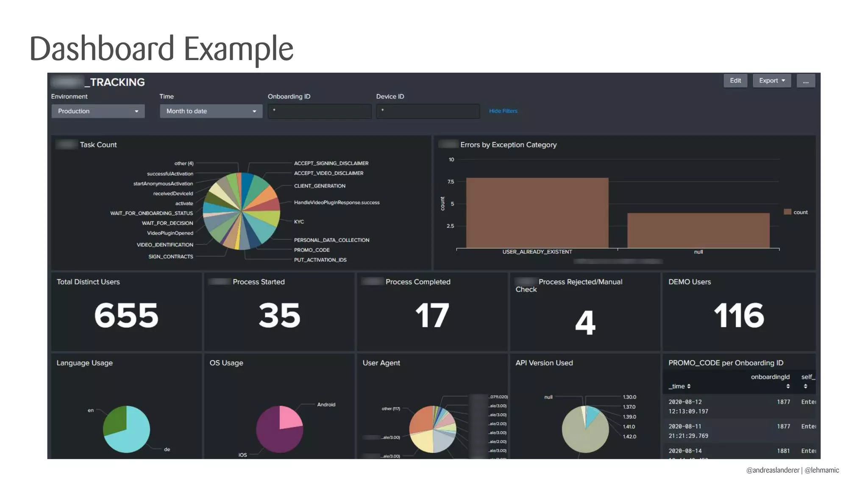Open the three-dots more actions button
Screen dimensions: 868x488
[x=806, y=81]
